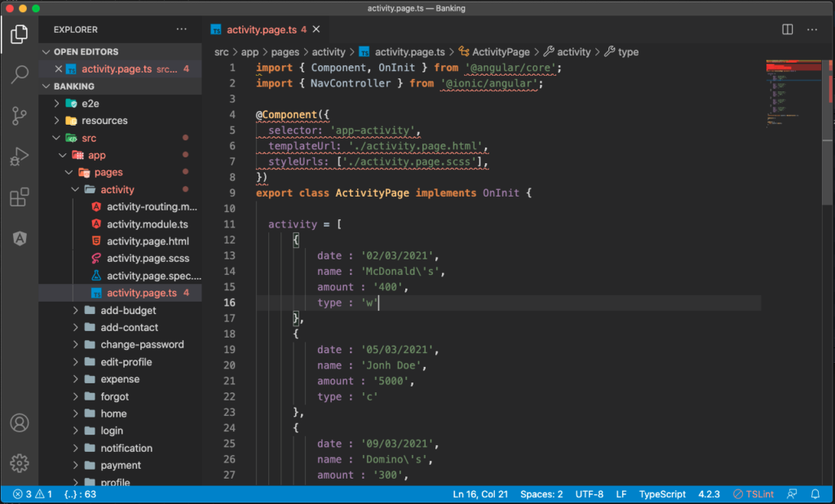
Task: Open the Search panel
Action: 19,73
